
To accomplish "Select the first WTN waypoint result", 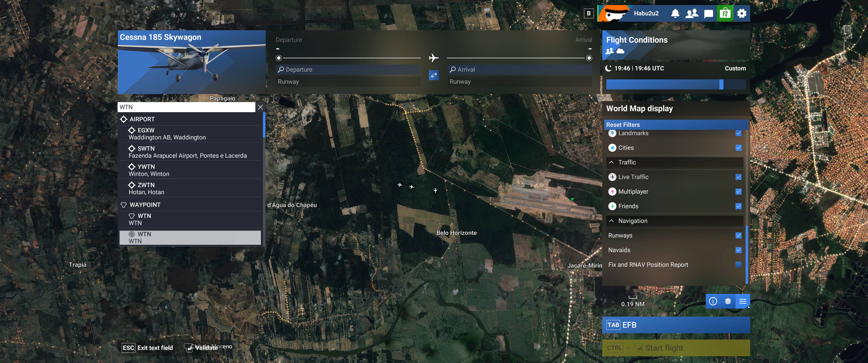I will [190, 219].
